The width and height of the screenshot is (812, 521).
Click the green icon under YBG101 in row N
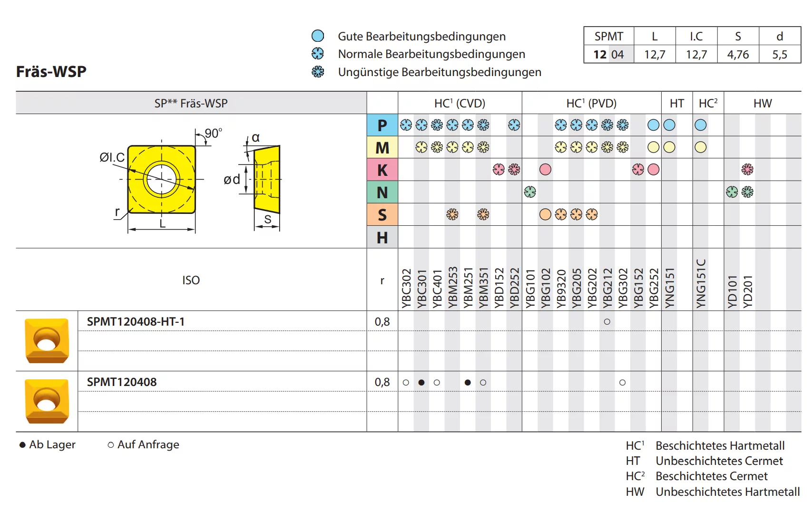[x=529, y=192]
